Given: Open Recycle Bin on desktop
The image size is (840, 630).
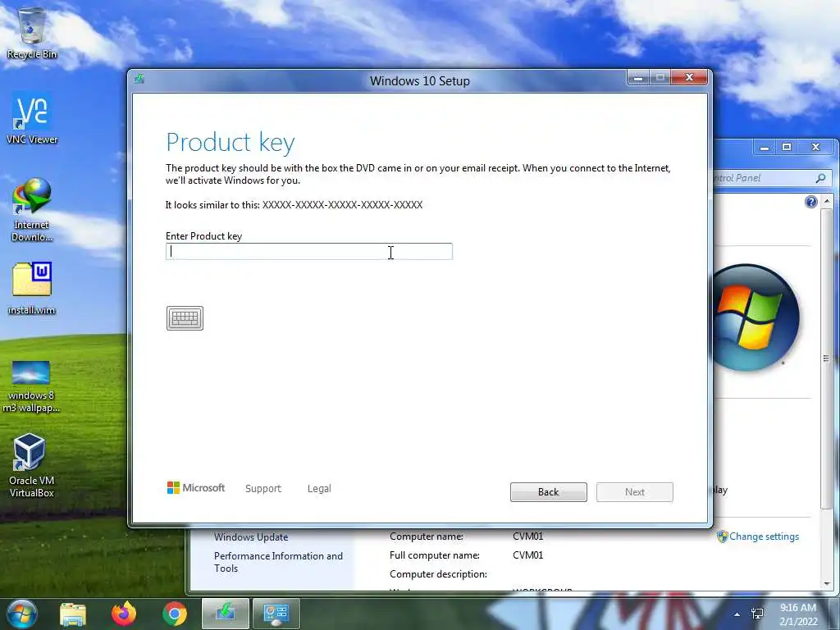Looking at the screenshot, I should [x=32, y=33].
